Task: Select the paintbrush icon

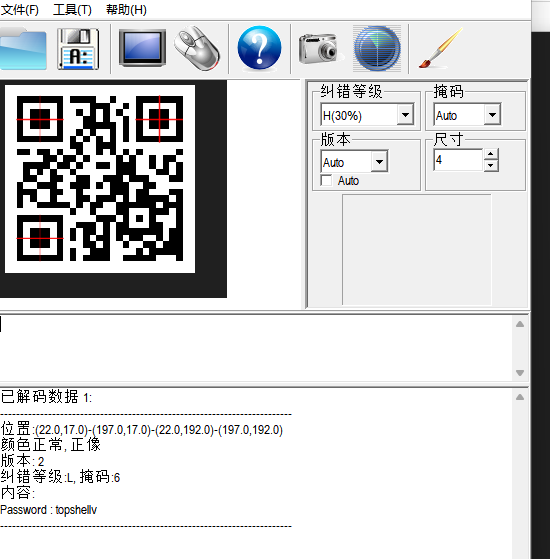Action: coord(441,48)
